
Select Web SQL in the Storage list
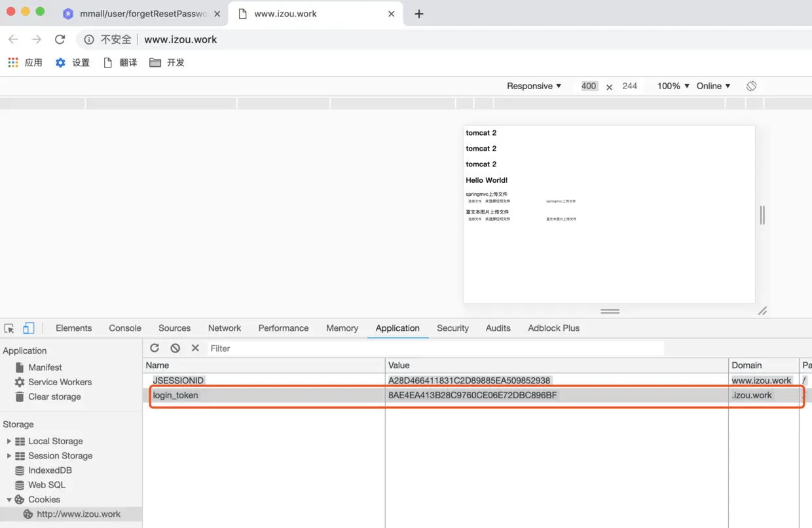(x=46, y=485)
